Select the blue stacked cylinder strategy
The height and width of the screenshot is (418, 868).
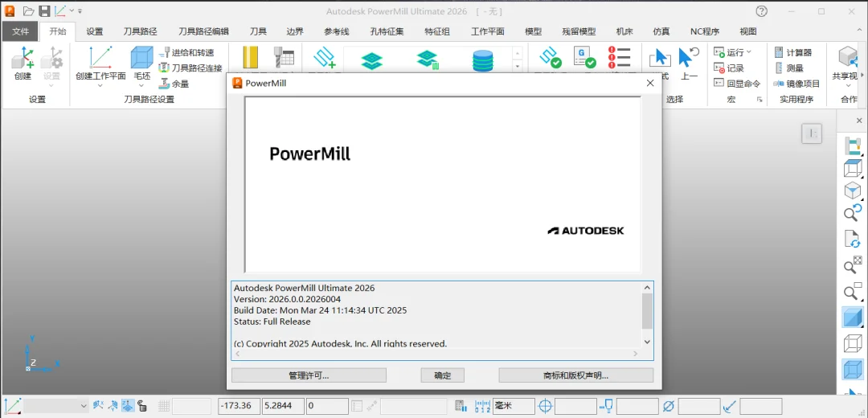(483, 60)
